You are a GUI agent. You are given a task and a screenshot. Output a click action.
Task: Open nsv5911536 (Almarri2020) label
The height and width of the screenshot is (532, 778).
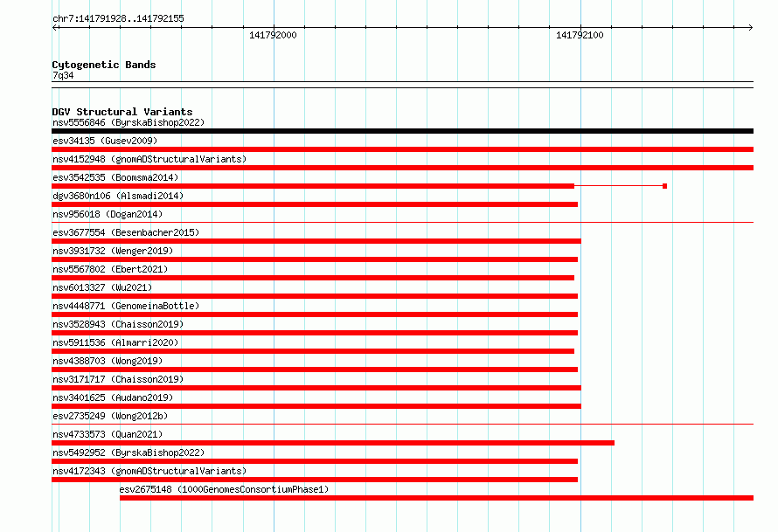point(115,342)
